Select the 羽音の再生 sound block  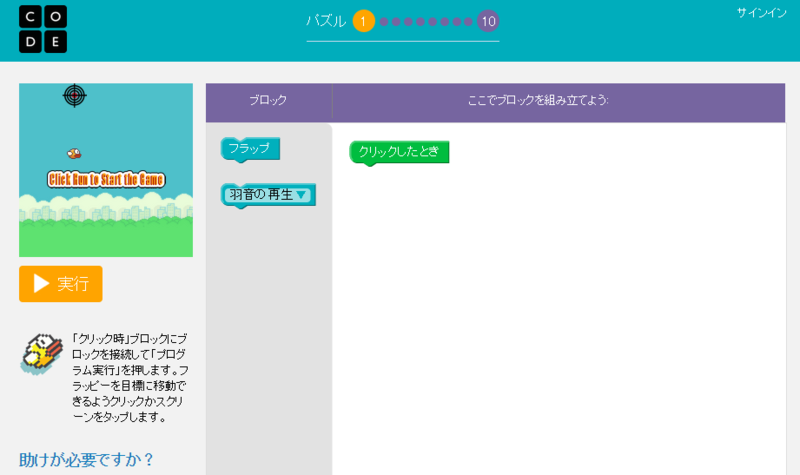(x=268, y=195)
